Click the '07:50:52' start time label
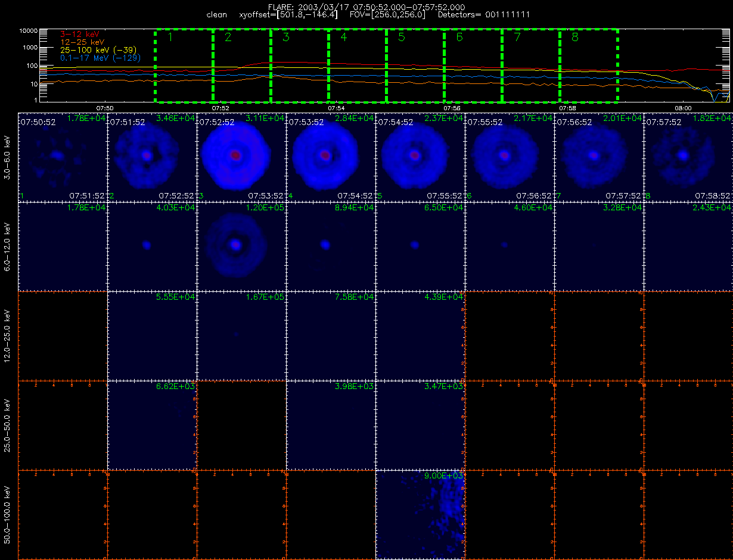 click(x=38, y=122)
